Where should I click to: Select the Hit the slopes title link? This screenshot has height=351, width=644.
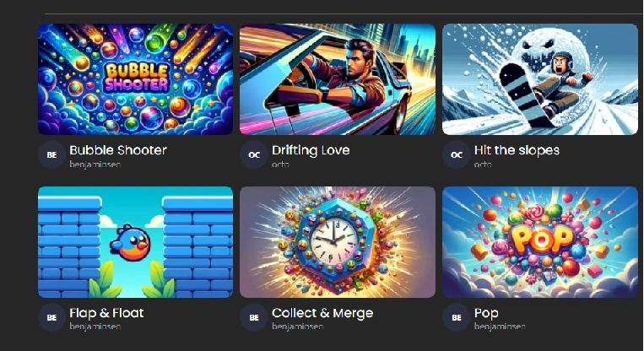(517, 150)
